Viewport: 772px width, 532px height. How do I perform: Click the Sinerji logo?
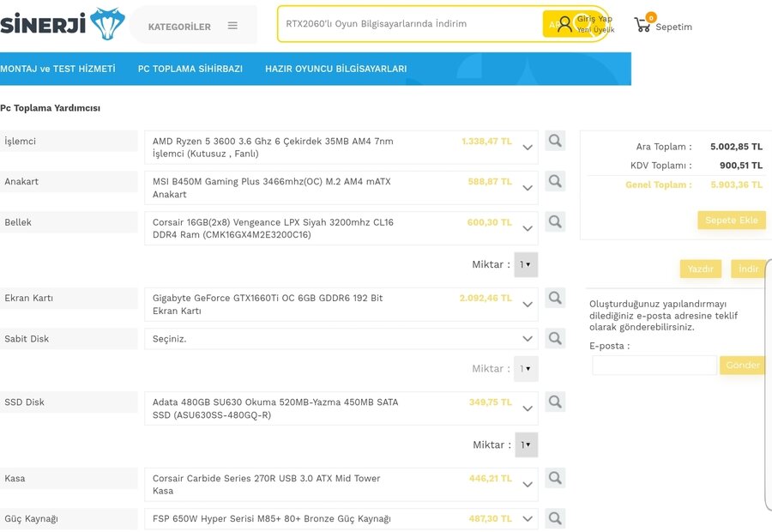tap(62, 23)
